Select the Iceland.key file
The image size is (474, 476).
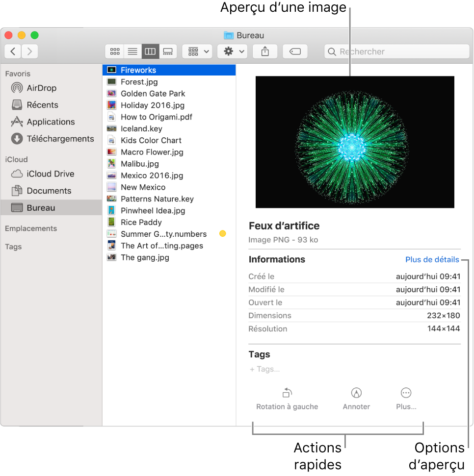coord(169,129)
